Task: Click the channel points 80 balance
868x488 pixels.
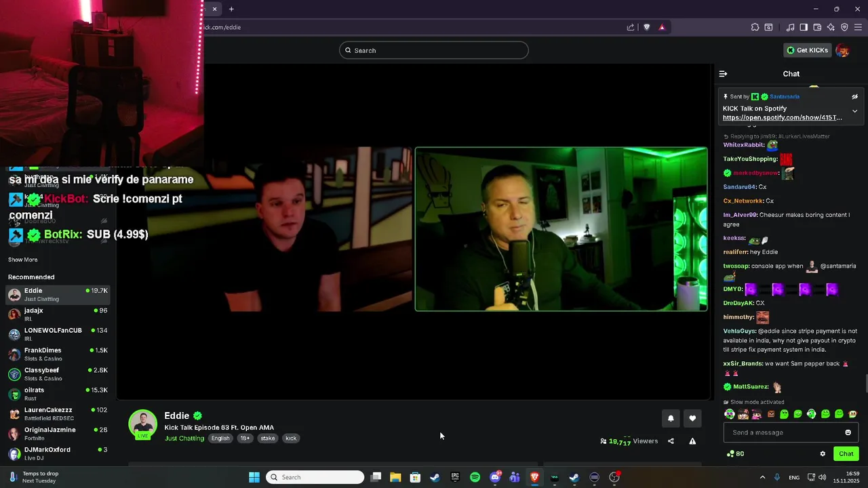Action: (x=735, y=454)
